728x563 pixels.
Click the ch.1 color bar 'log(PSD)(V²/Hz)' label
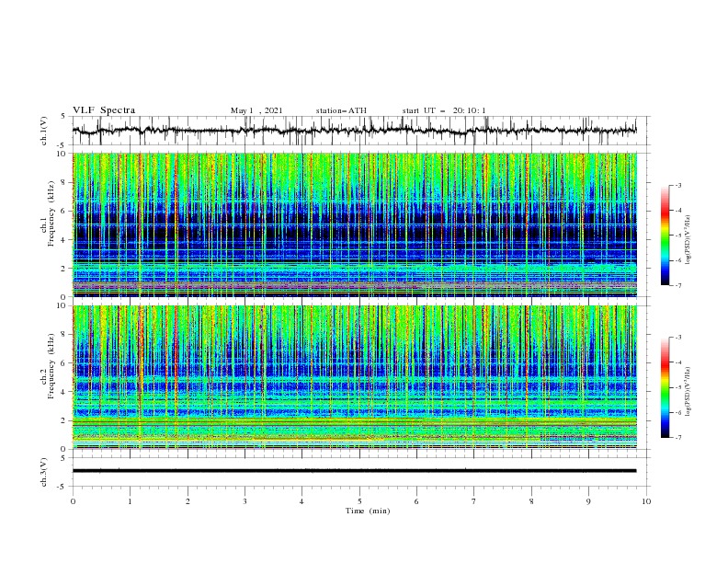tap(688, 240)
